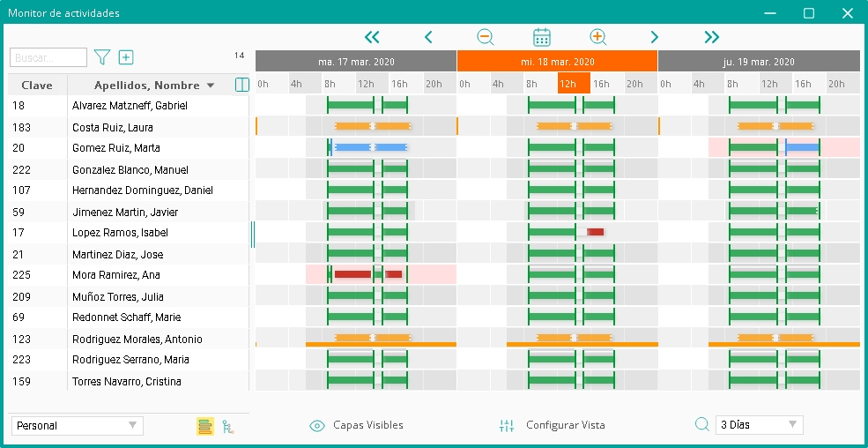Jump back with the double left arrow
The image size is (868, 448).
click(372, 37)
